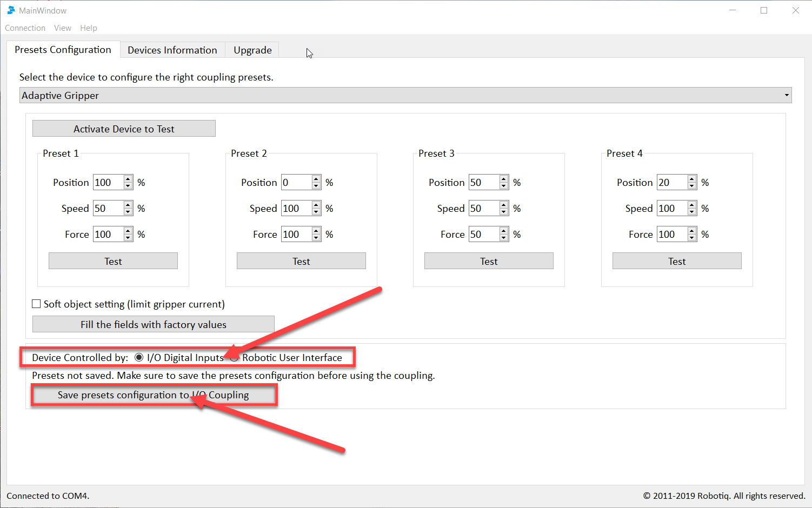This screenshot has width=812, height=508.
Task: Click the Robotiq app icon in title bar
Action: (x=11, y=10)
